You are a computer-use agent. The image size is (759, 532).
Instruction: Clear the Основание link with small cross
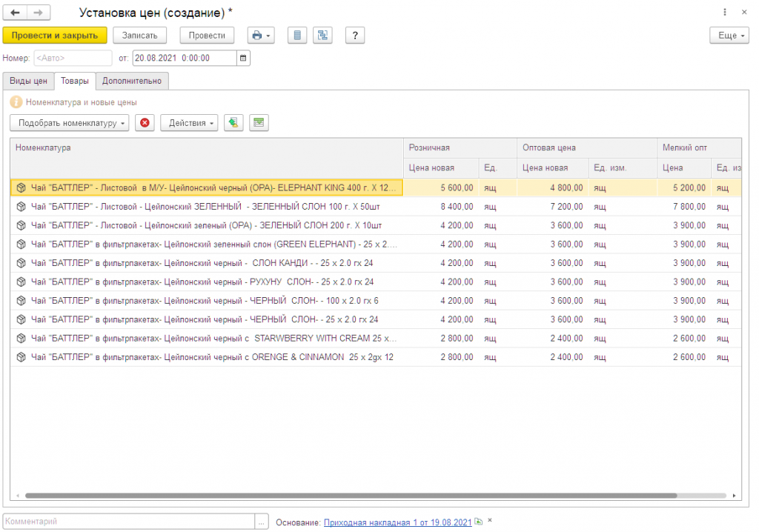click(490, 521)
